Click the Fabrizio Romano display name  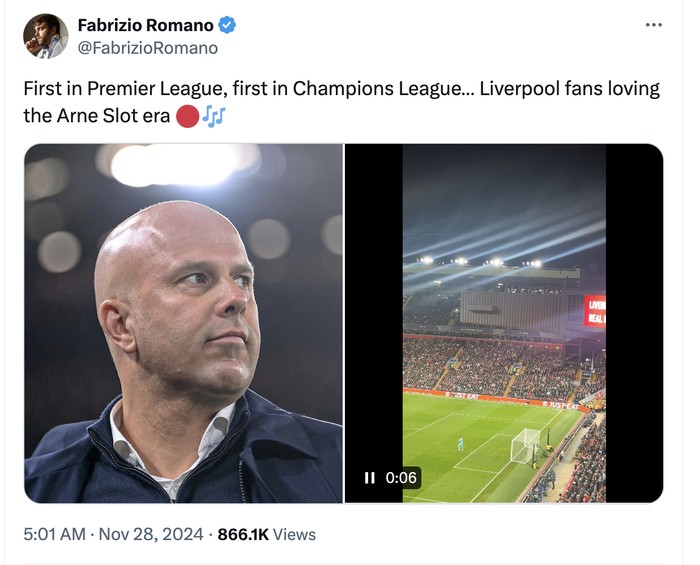pos(145,25)
